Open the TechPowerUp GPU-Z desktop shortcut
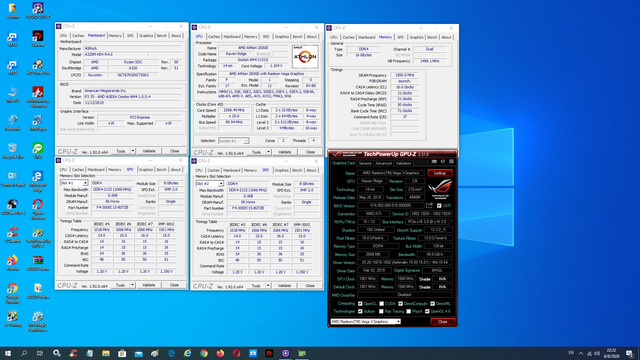 tap(38, 237)
